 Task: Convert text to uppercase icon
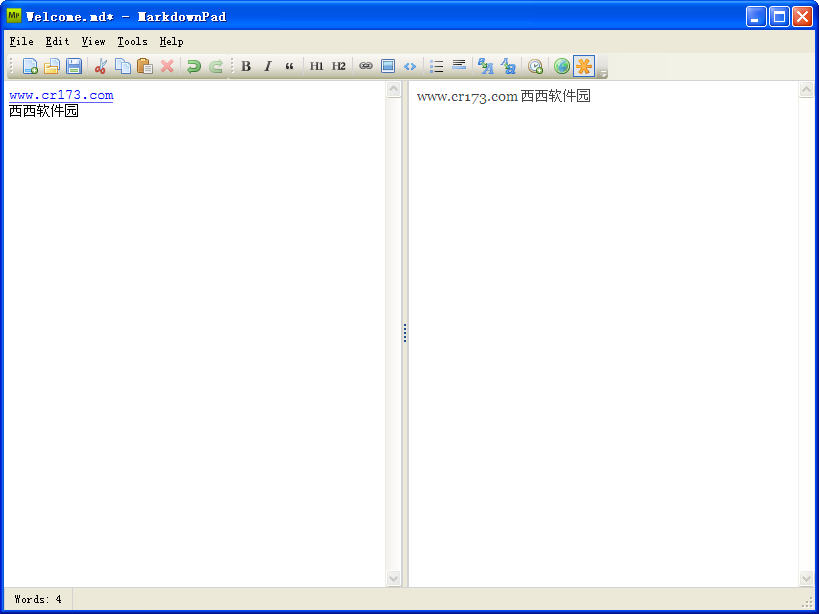[486, 66]
